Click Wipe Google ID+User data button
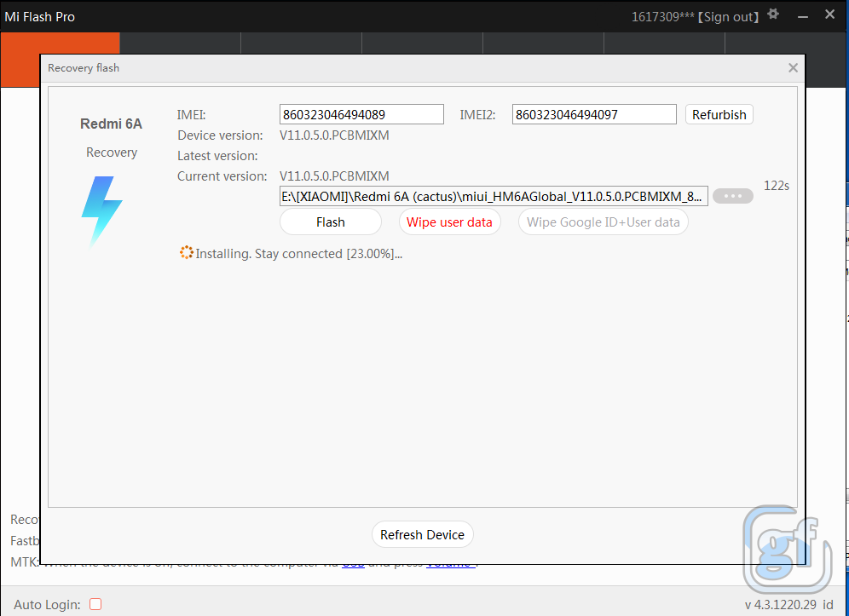This screenshot has height=616, width=849. click(604, 222)
